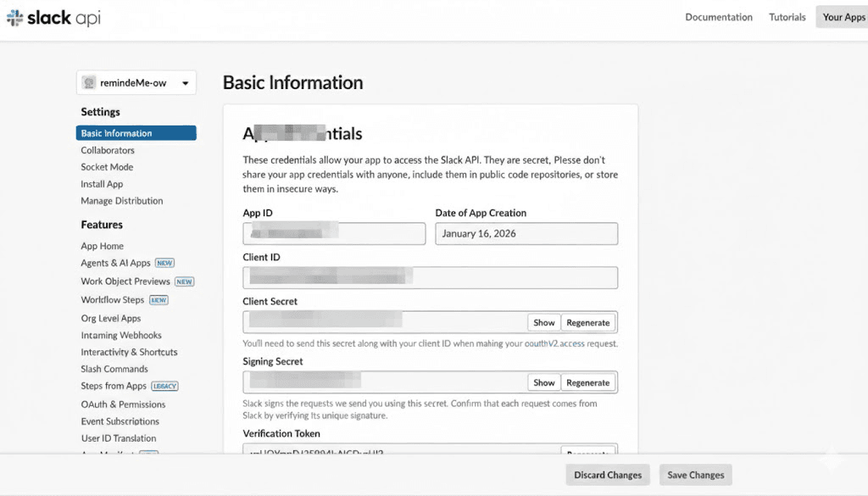Open the Slash Commands section

tap(114, 369)
